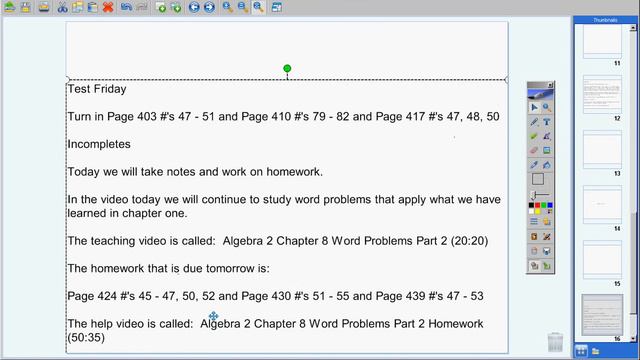This screenshot has width=640, height=360.
Task: Delete with the red X icon
Action: tap(108, 7)
